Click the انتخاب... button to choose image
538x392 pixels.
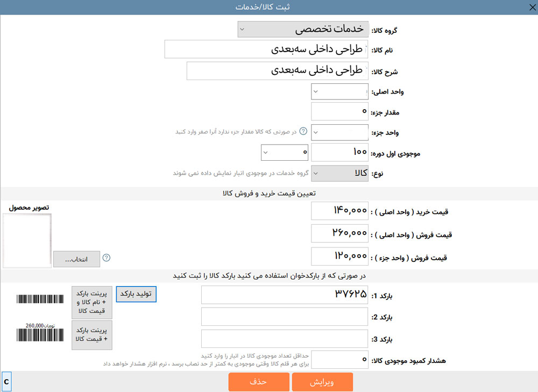pos(76,259)
